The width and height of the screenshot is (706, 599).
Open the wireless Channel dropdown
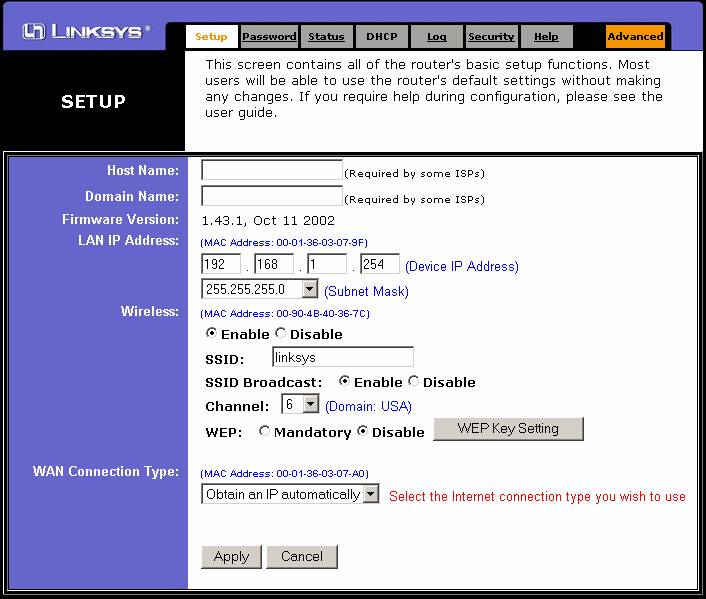(300, 404)
